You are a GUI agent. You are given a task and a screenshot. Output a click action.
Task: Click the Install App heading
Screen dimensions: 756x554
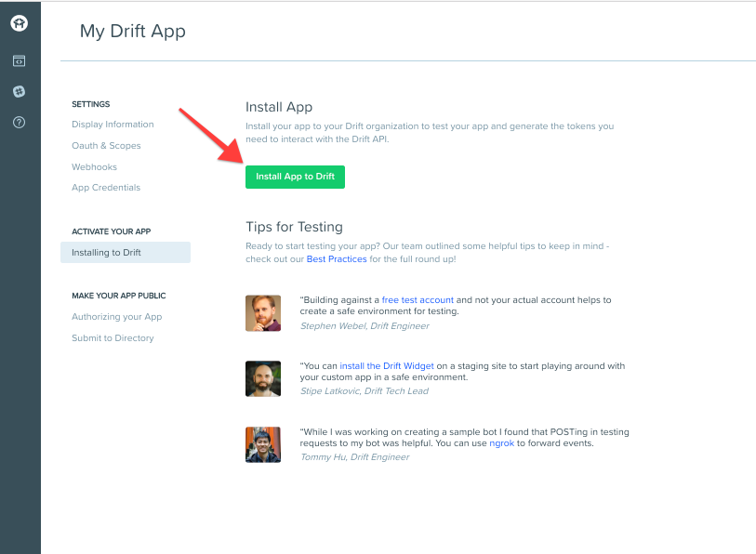[x=279, y=107]
